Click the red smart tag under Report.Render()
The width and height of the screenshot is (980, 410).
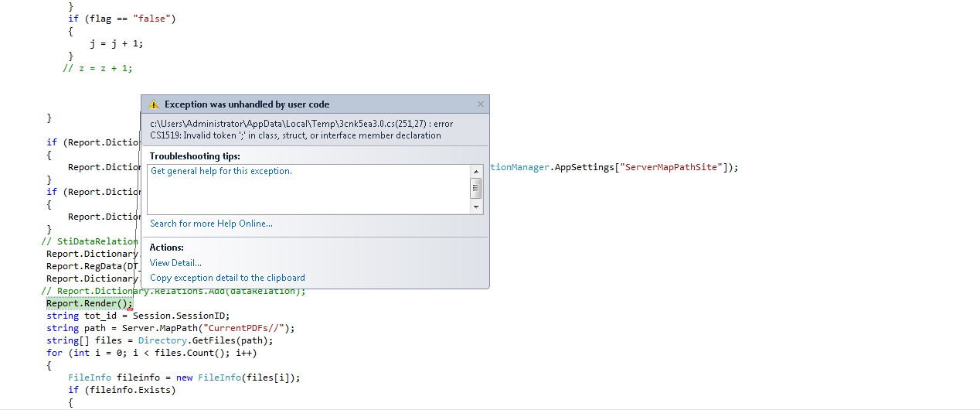(x=130, y=308)
